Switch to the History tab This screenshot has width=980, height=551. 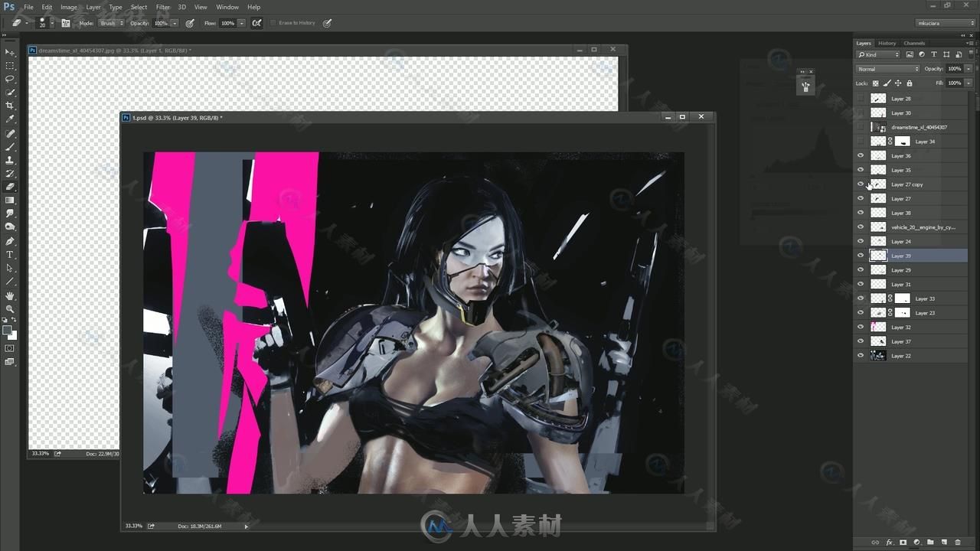(x=887, y=43)
